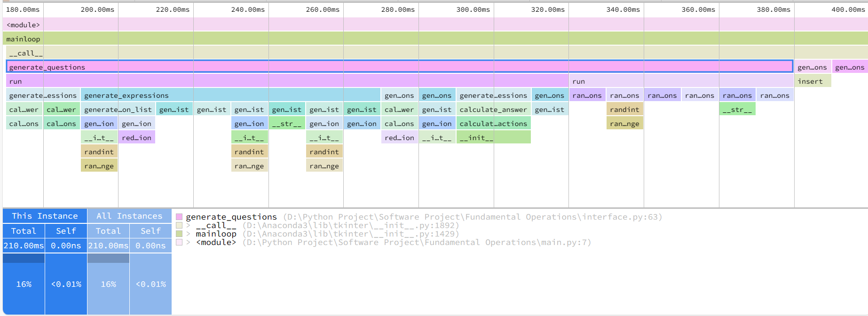This screenshot has width=868, height=316.
Task: Click the 180.00ms time ruler label
Action: click(23, 9)
